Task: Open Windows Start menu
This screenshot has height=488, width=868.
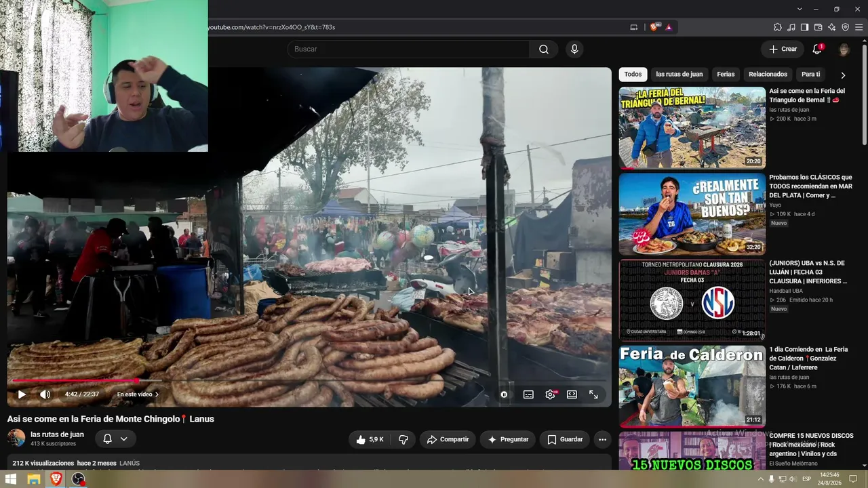Action: (11, 479)
